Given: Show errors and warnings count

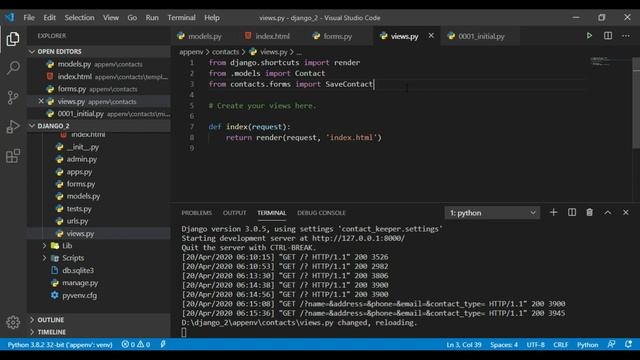Looking at the screenshot, I should (136, 344).
